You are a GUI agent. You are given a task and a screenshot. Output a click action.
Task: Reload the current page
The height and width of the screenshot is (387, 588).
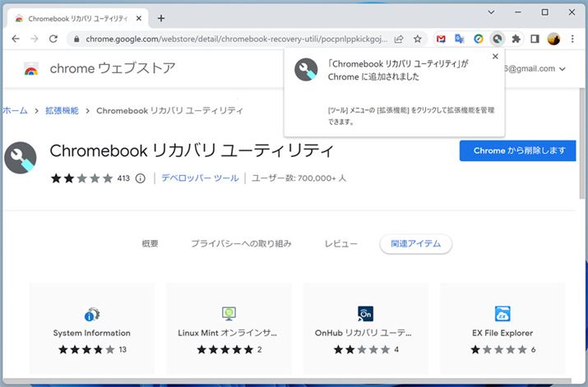coord(53,39)
